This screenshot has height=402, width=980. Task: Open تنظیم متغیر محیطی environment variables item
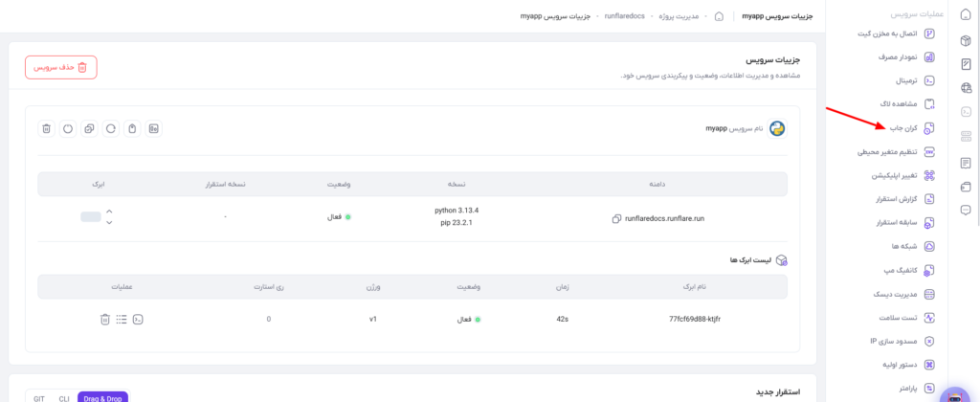click(896, 152)
